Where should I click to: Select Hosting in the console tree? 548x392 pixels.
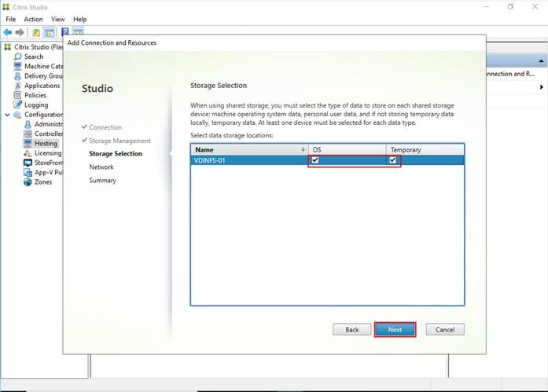[x=46, y=144]
